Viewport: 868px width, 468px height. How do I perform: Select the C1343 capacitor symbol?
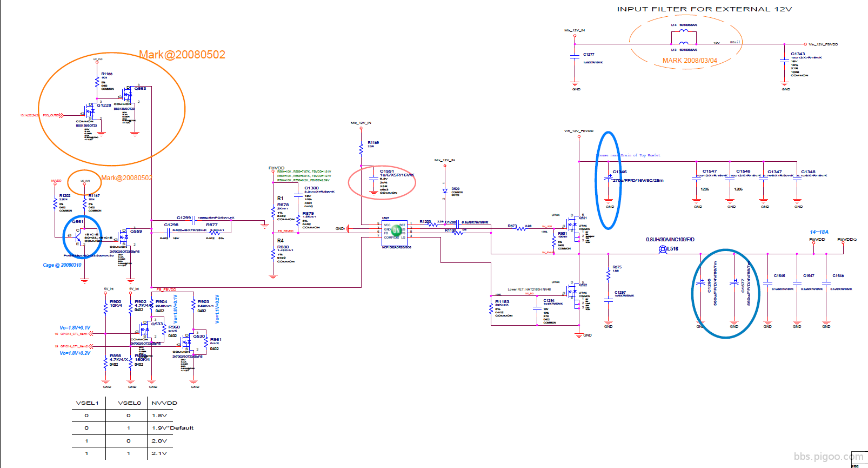784,61
